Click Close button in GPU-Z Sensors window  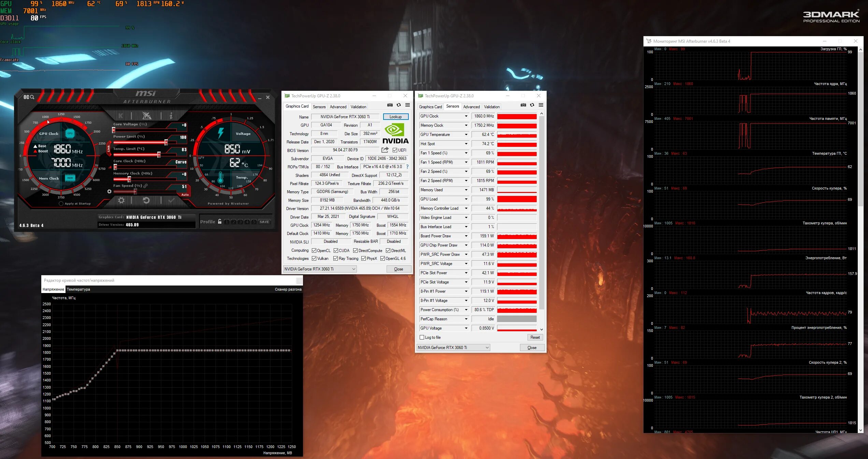click(x=532, y=348)
